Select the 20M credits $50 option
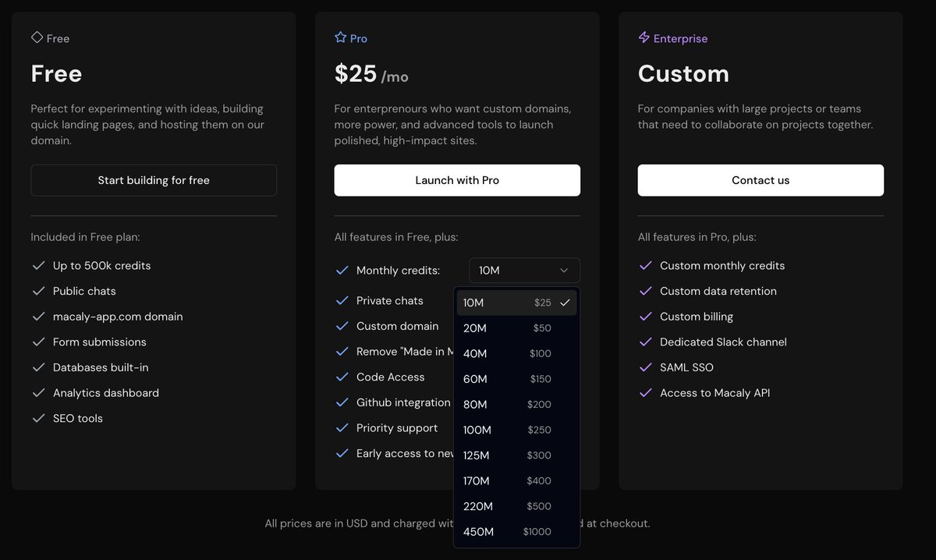Image resolution: width=936 pixels, height=560 pixels. 516,328
